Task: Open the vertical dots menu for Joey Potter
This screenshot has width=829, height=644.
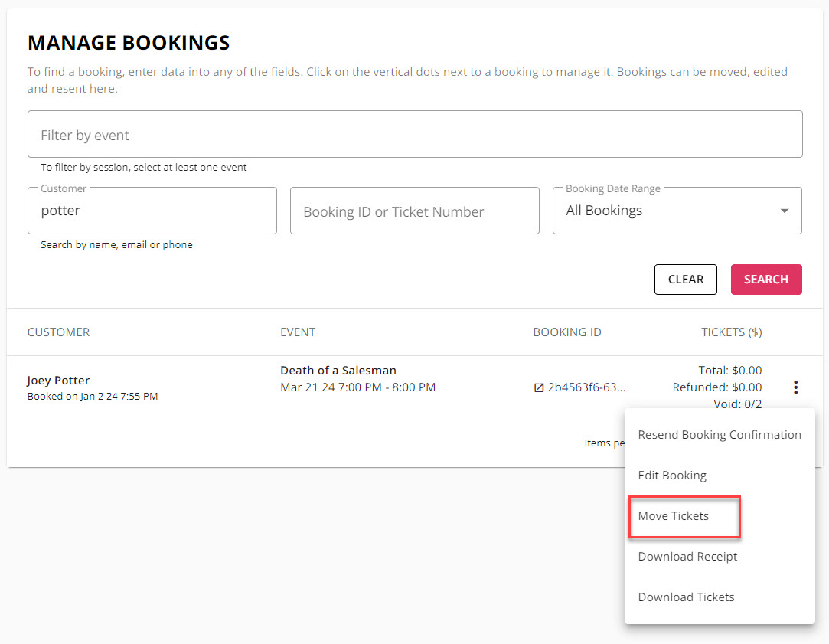Action: [x=795, y=387]
